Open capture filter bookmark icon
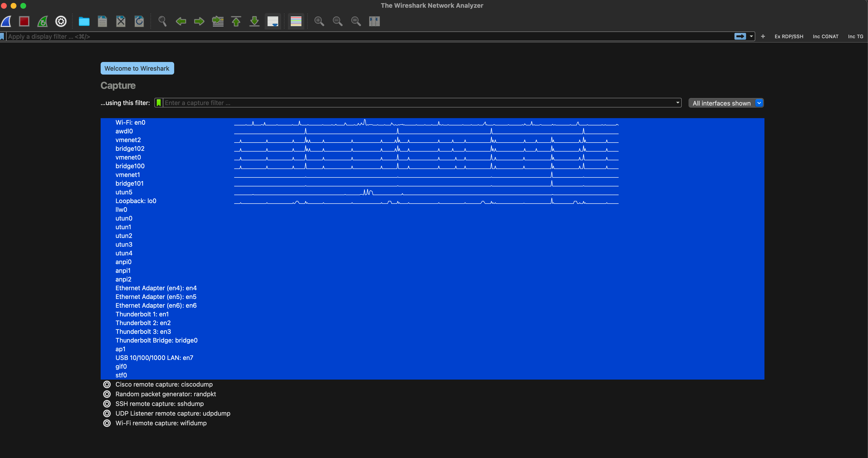Image resolution: width=868 pixels, height=458 pixels. point(159,103)
